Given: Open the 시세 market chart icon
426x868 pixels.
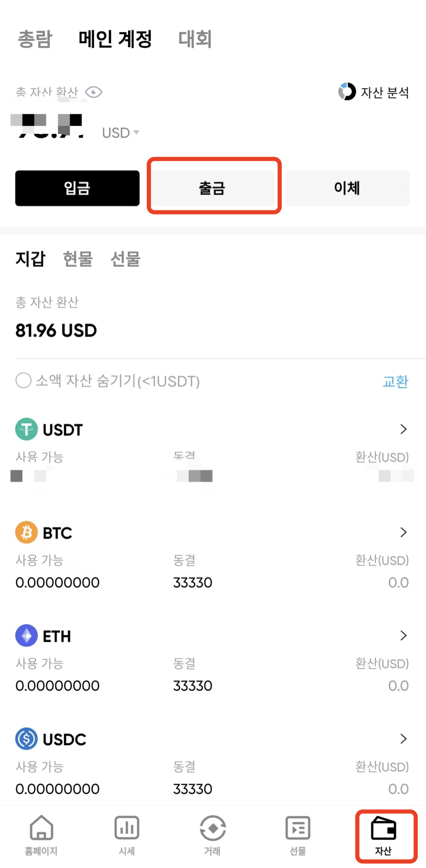Looking at the screenshot, I should tap(127, 828).
